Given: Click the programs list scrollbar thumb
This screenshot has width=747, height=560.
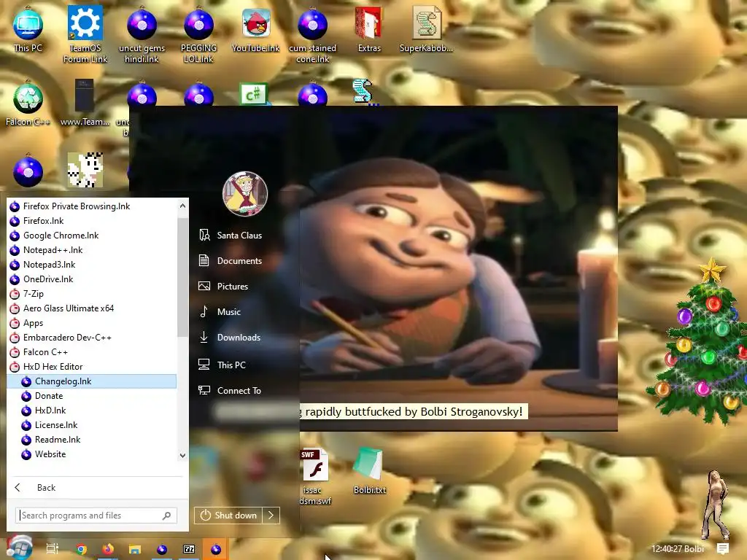Looking at the screenshot, I should tap(182, 277).
